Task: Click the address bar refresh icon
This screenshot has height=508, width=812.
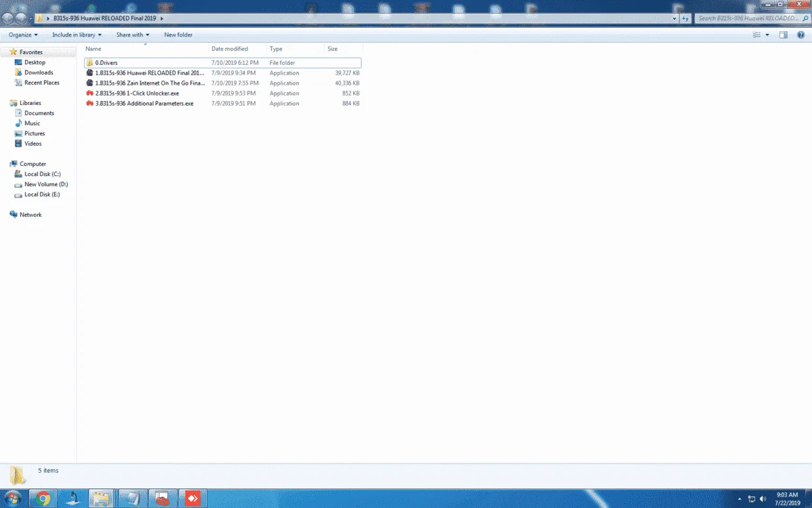Action: pos(685,18)
